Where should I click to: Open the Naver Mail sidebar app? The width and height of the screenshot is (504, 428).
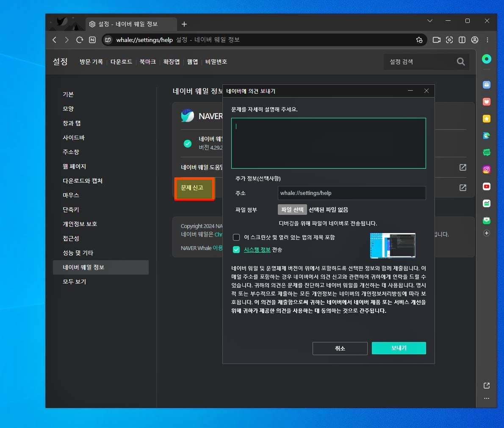pyautogui.click(x=487, y=220)
